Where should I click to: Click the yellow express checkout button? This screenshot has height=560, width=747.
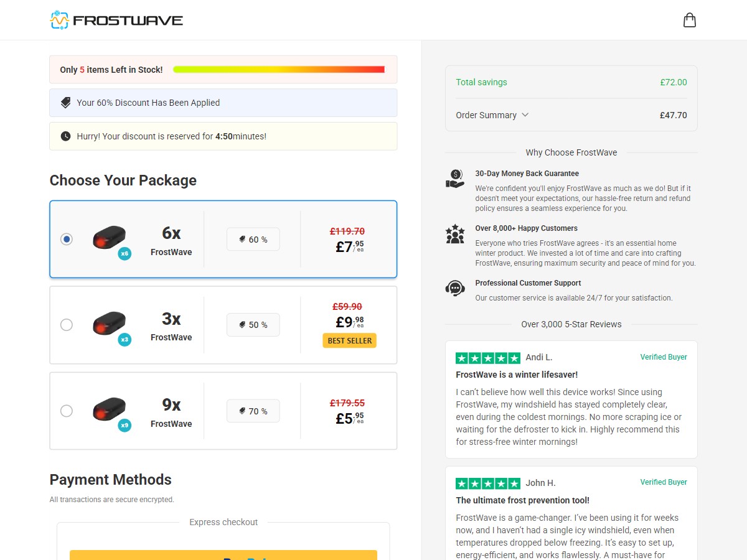[x=223, y=555]
